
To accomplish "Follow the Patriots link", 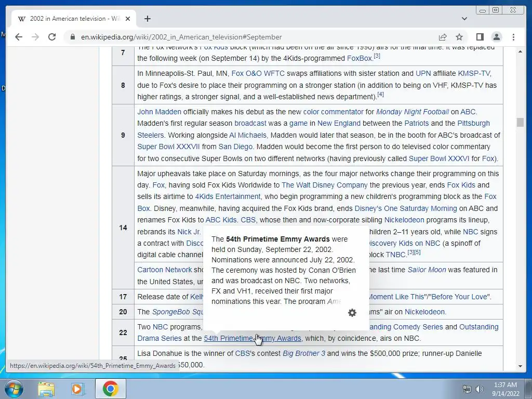I will 416,124.
